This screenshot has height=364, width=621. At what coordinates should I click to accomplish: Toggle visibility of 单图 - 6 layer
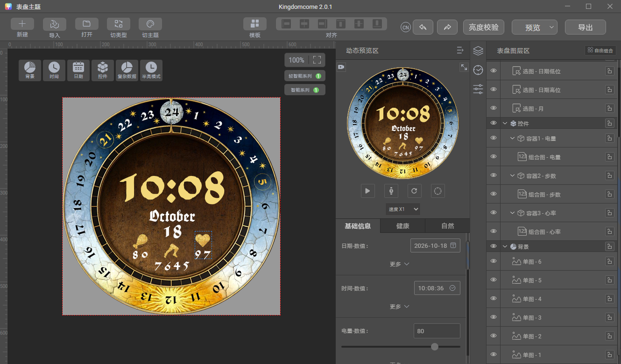[493, 261]
